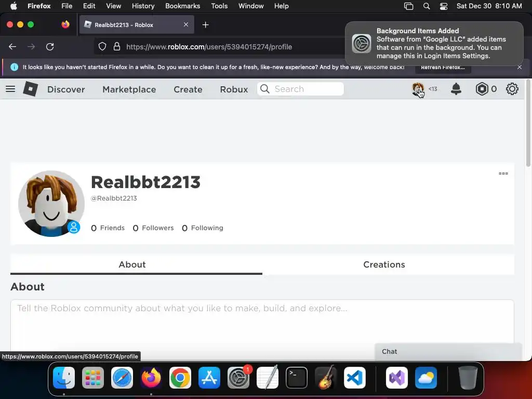This screenshot has height=399, width=532.
Task: Click the Roblox logo home icon
Action: 30,89
